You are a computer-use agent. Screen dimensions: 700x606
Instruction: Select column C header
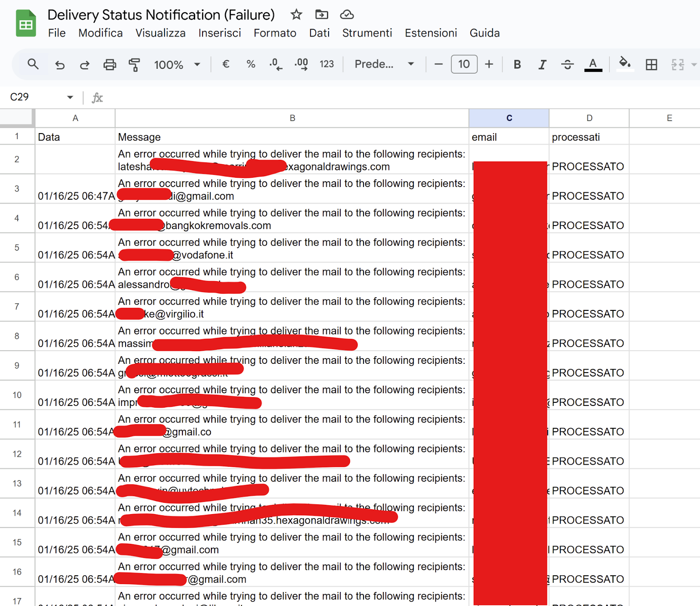(x=509, y=118)
